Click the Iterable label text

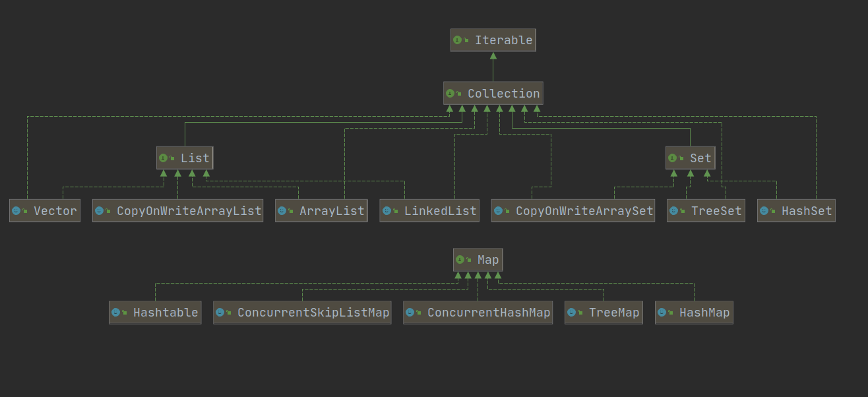503,40
